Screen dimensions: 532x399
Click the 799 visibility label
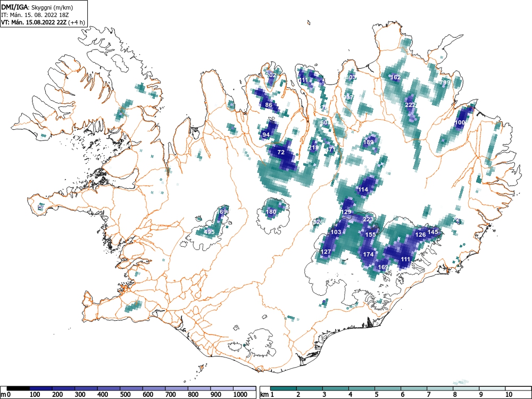click(445, 82)
